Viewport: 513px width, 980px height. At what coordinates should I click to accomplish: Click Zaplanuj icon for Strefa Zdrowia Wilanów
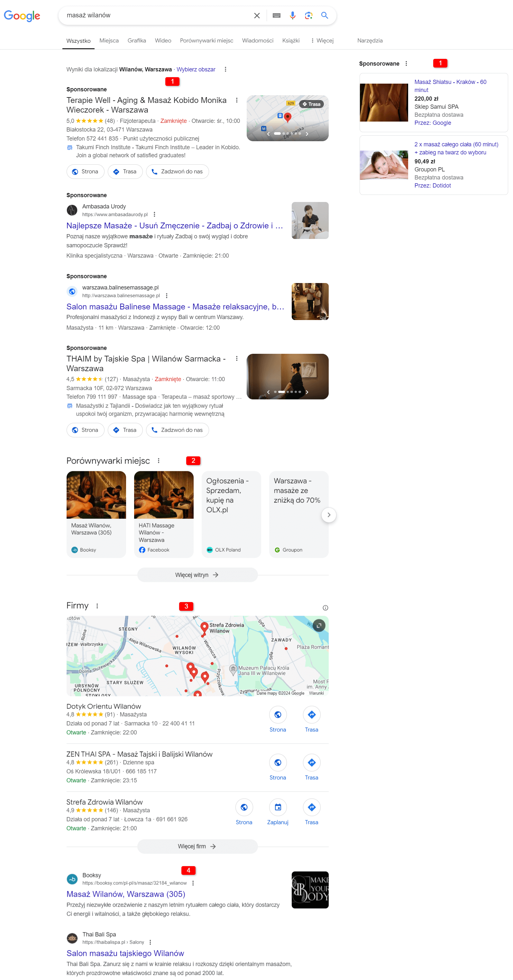(278, 807)
